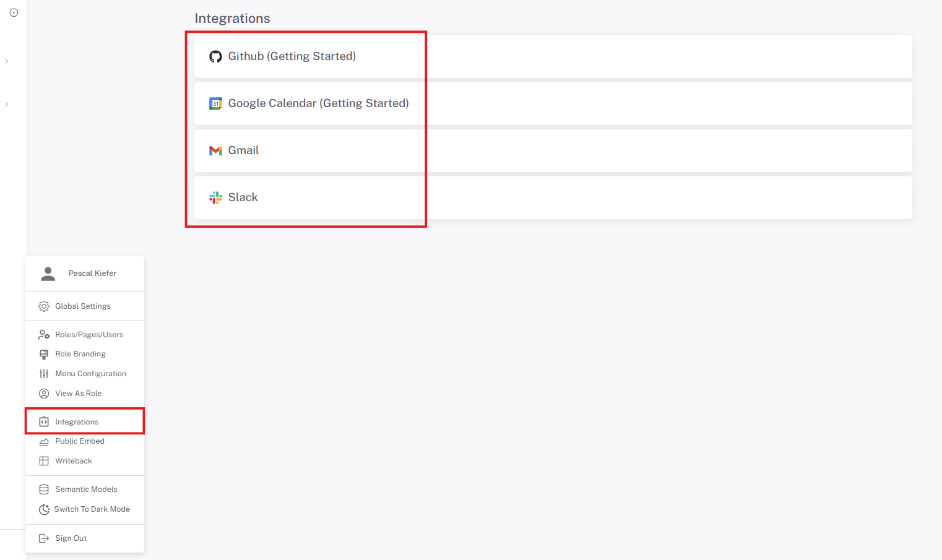Select the circular logo at top left
The image size is (942, 560).
tap(14, 12)
